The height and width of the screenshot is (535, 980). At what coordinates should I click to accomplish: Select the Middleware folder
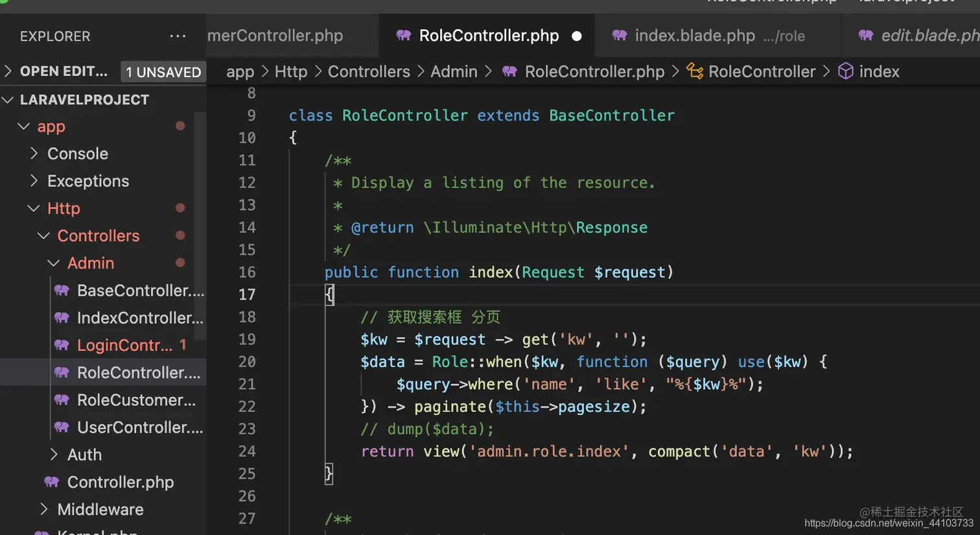point(103,509)
